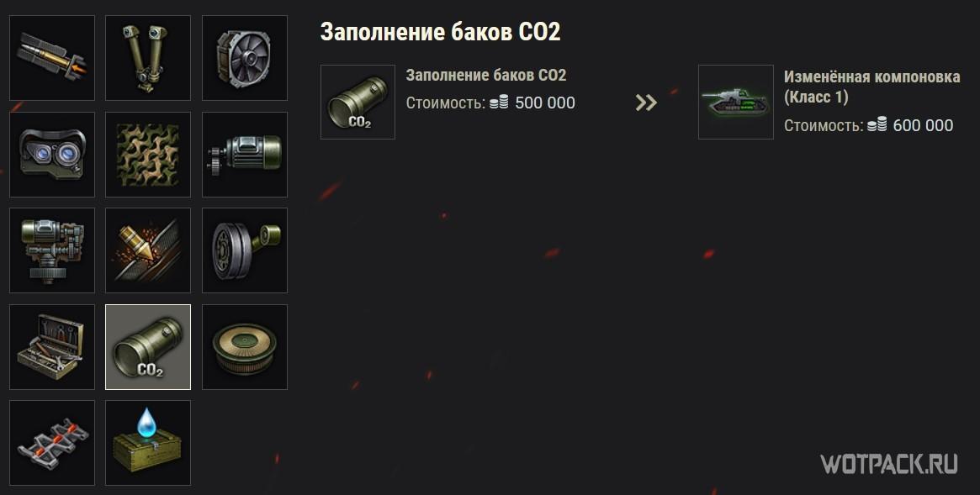Click the Изменённая компоновка (Класс 1) label
The width and height of the screenshot is (980, 495).
(871, 87)
